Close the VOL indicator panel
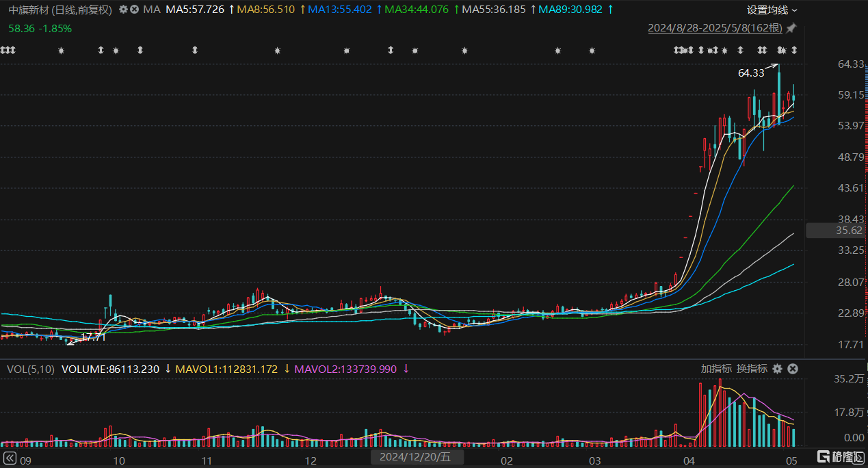The width and height of the screenshot is (868, 468). coord(793,369)
